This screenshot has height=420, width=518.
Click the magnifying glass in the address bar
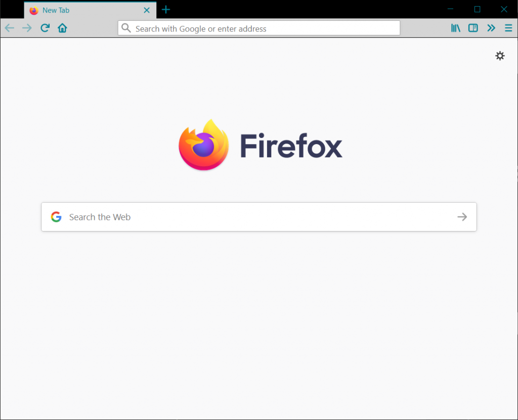[126, 28]
